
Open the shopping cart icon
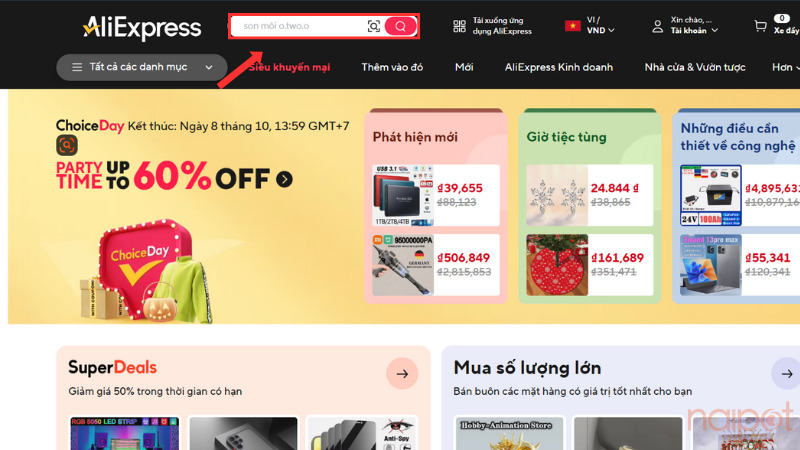[760, 26]
